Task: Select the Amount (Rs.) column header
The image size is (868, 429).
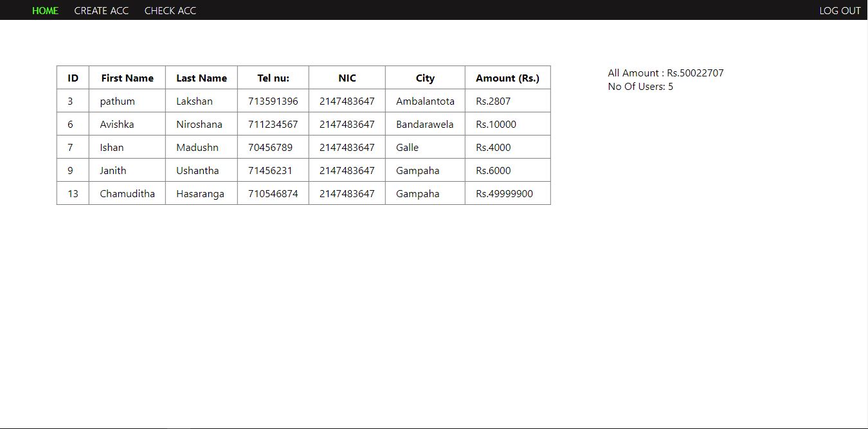Action: (507, 78)
